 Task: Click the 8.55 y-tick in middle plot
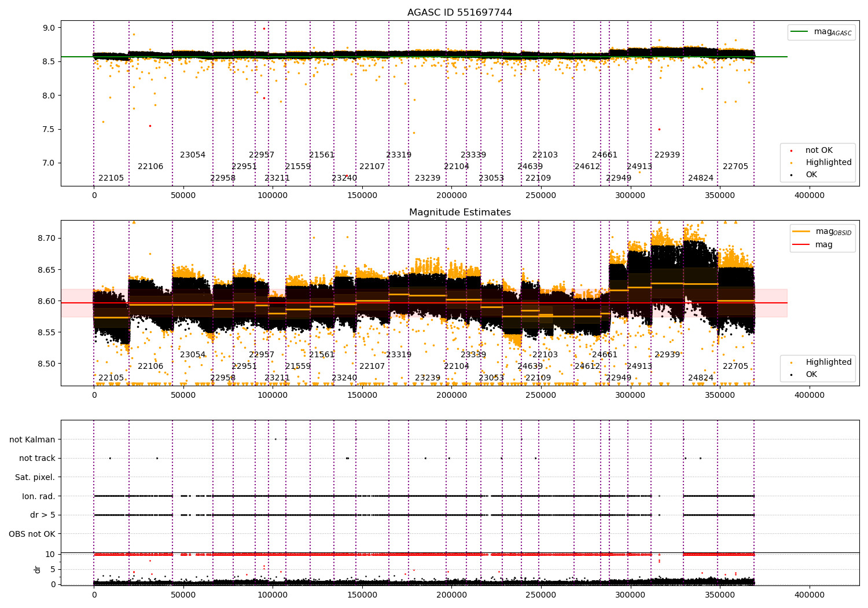46,332
